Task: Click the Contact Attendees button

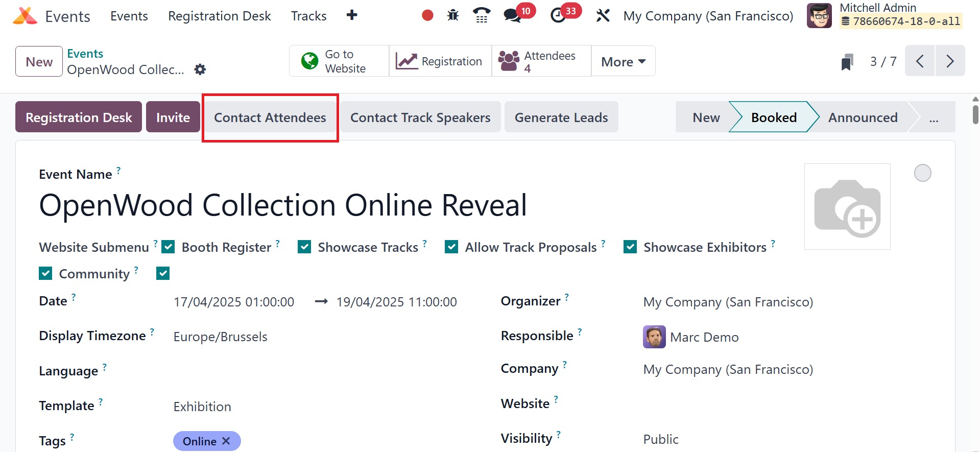Action: (x=270, y=117)
